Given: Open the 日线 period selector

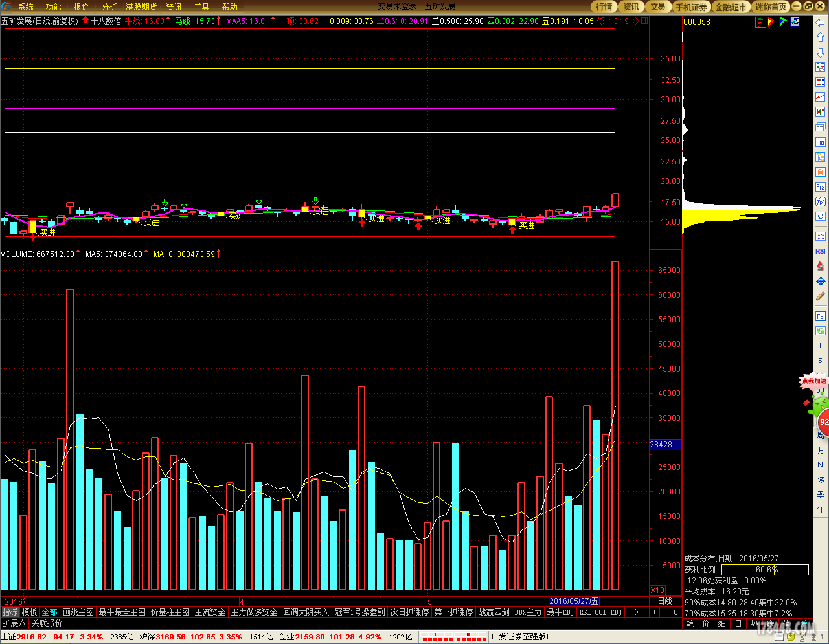Looking at the screenshot, I should pos(665,601).
